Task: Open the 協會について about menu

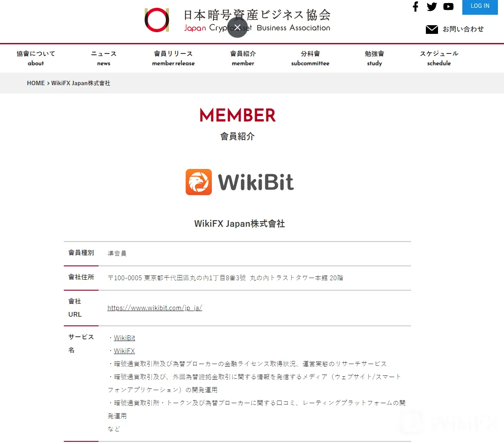Action: (36, 58)
